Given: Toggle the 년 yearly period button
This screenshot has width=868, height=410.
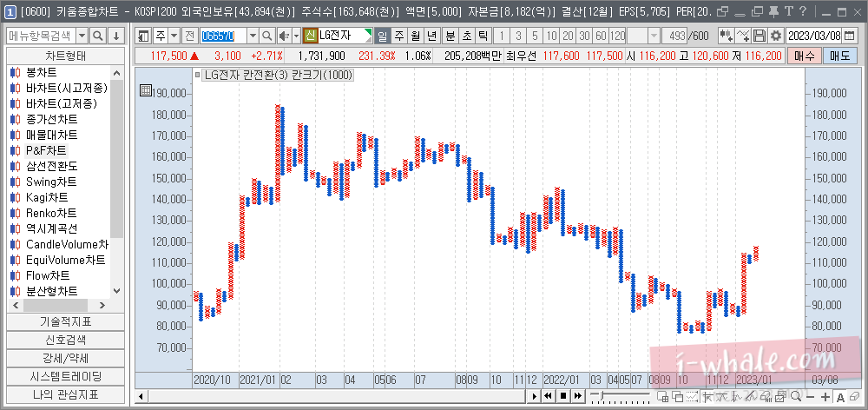Looking at the screenshot, I should click(432, 36).
